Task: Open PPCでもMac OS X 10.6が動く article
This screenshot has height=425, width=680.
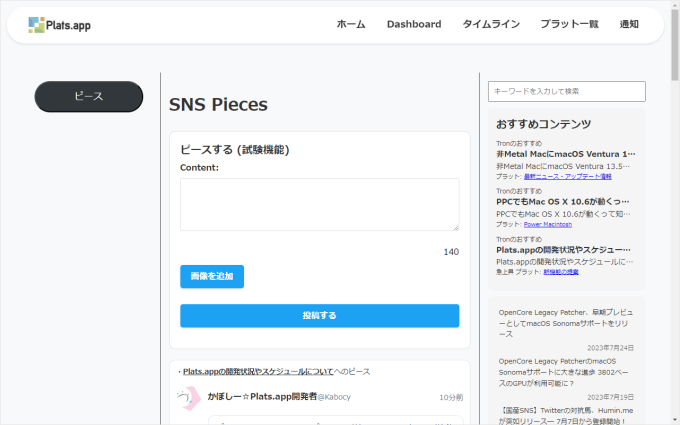Action: click(562, 202)
